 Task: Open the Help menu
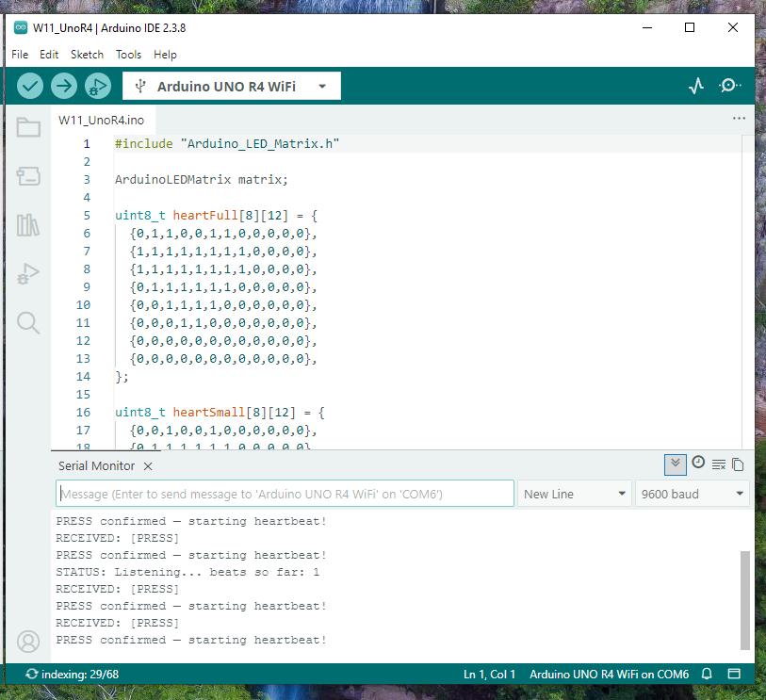(165, 55)
